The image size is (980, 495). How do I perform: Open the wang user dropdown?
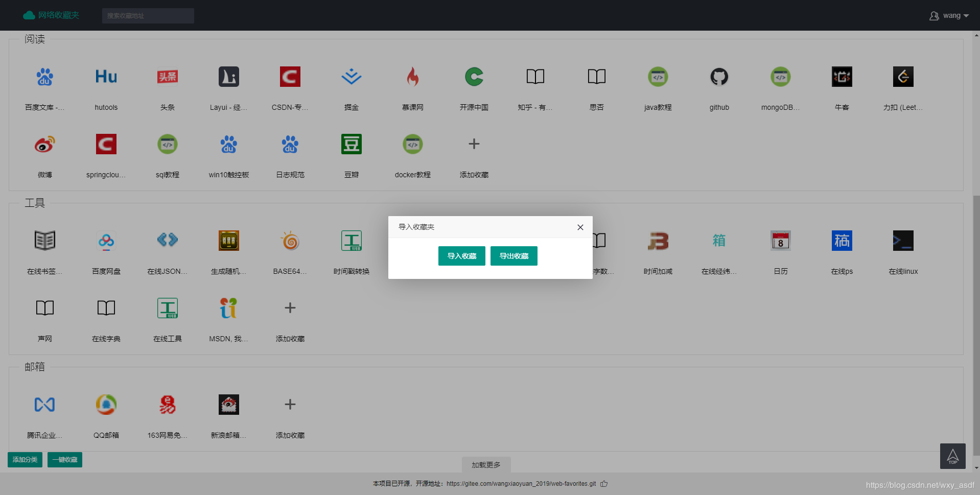(x=949, y=16)
